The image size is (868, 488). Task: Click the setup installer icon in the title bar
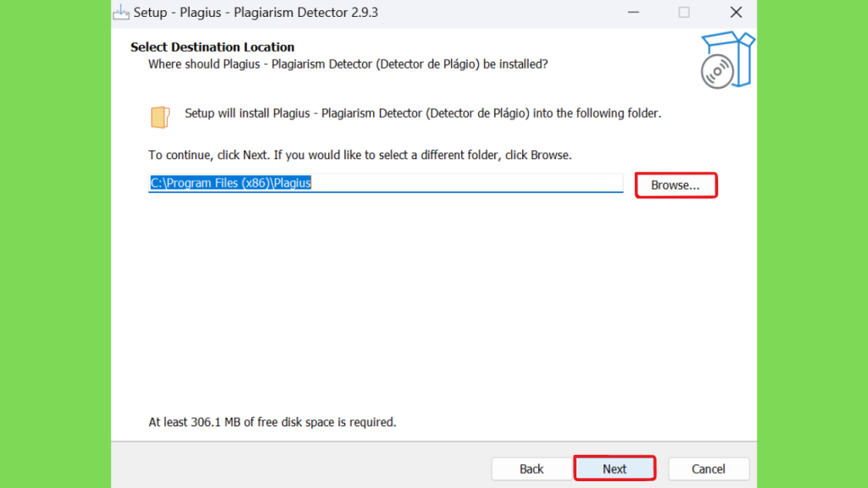coord(121,12)
